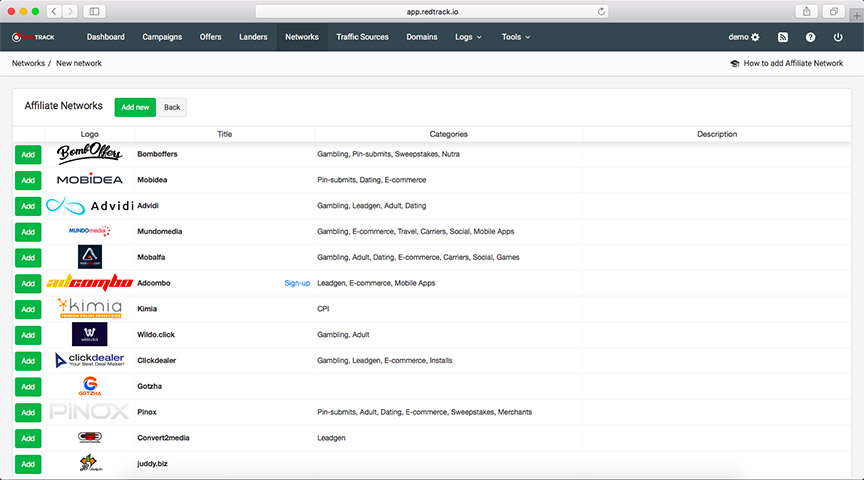This screenshot has height=480, width=864.
Task: Add the Mundomedia network
Action: (x=28, y=232)
